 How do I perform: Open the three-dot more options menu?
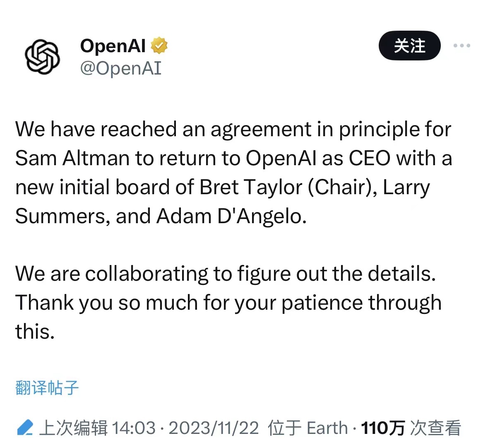click(462, 46)
